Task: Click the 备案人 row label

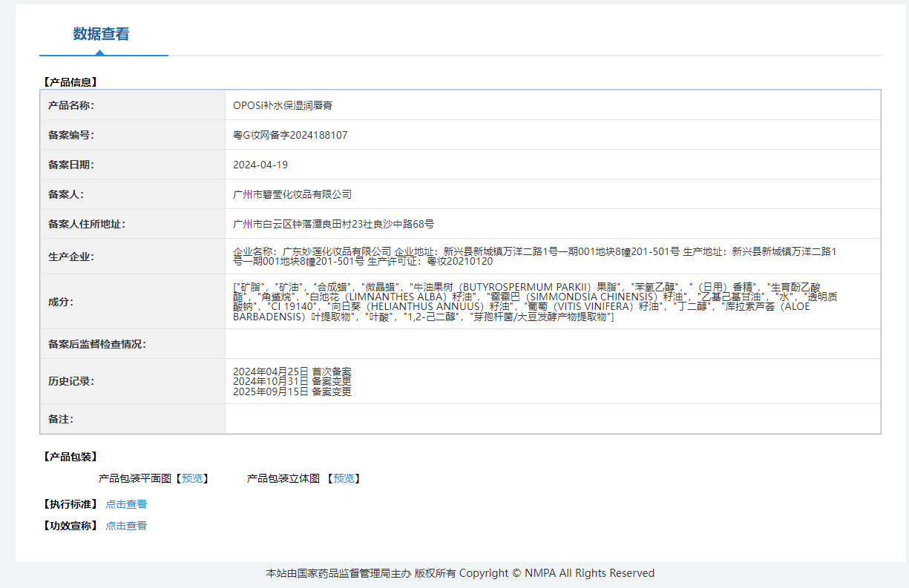Action: pos(66,194)
